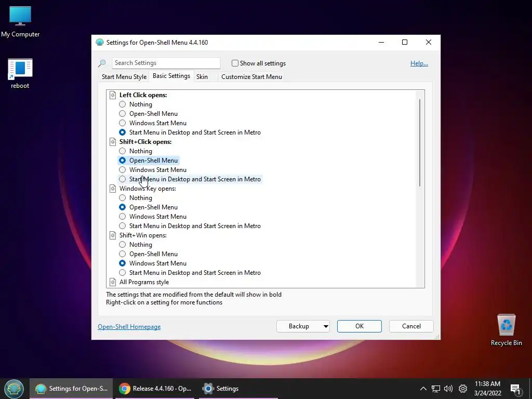Open the Backup dropdown arrow
Screen dimensions: 532x399
coord(326,326)
